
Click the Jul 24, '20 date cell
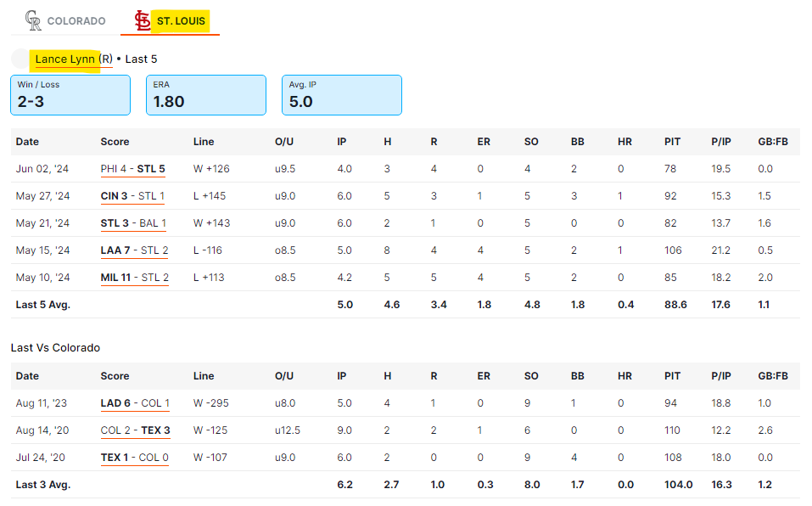click(x=41, y=458)
